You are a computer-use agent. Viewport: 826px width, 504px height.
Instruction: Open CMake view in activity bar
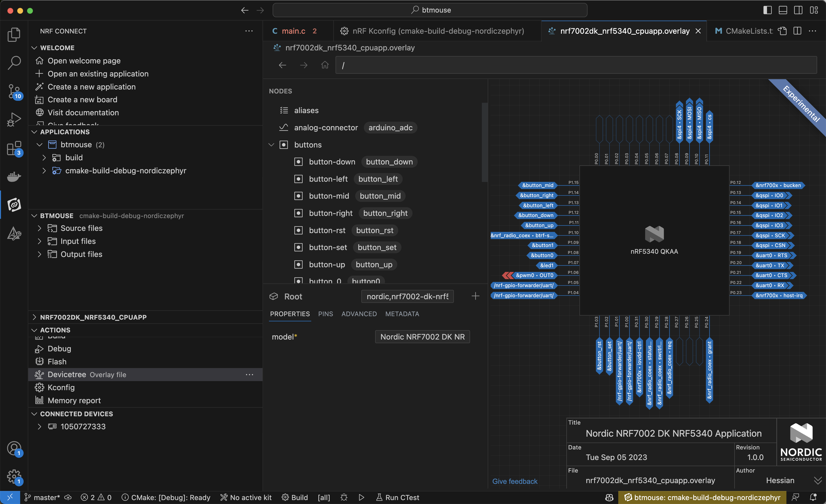(x=14, y=233)
